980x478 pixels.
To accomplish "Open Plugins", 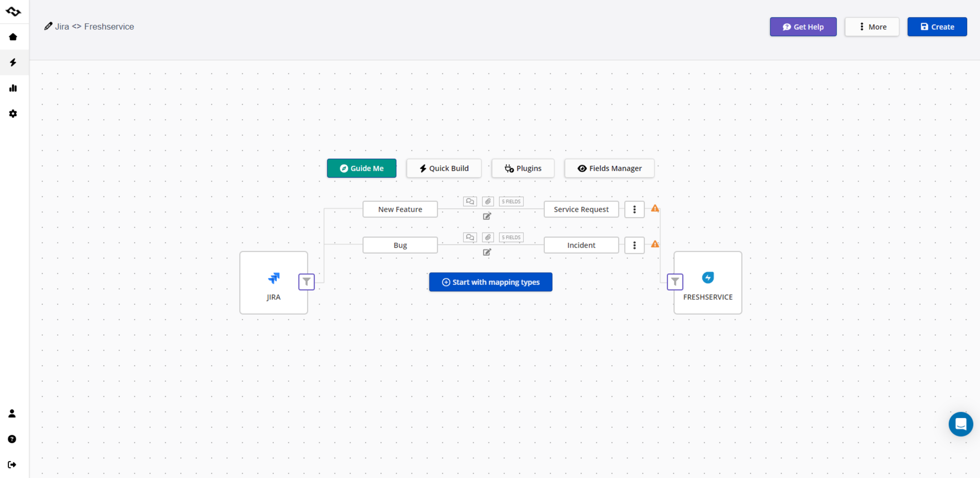I will [523, 168].
